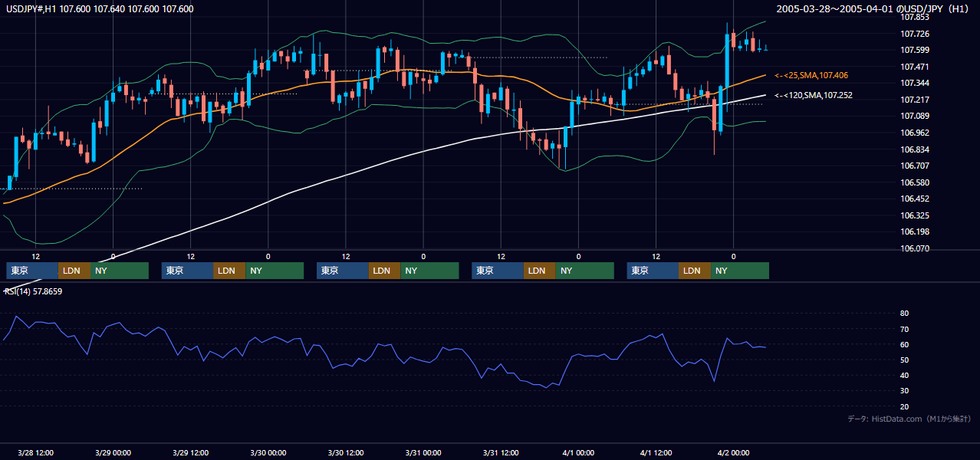
Task: Click the LDN session box for 4/1
Action: coord(695,271)
